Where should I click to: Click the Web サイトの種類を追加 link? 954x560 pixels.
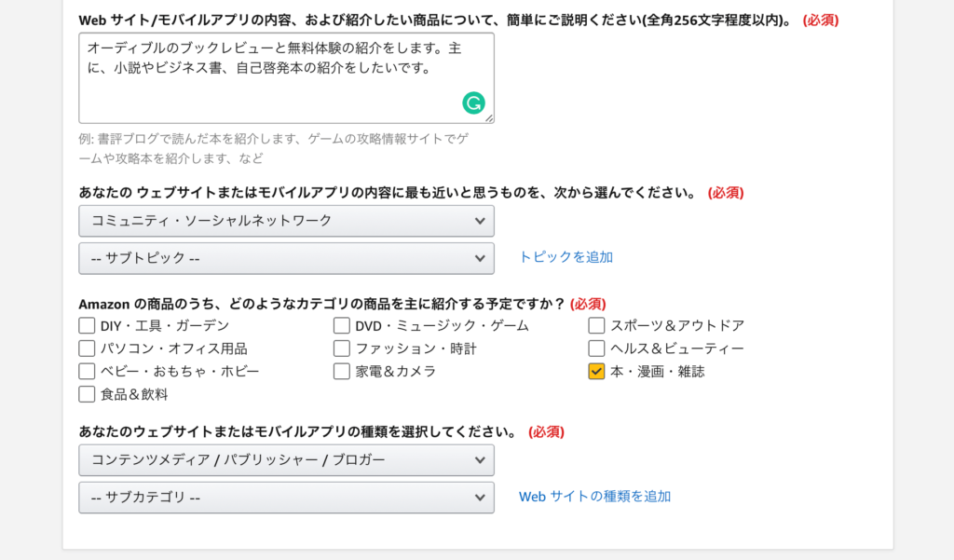pyautogui.click(x=594, y=497)
